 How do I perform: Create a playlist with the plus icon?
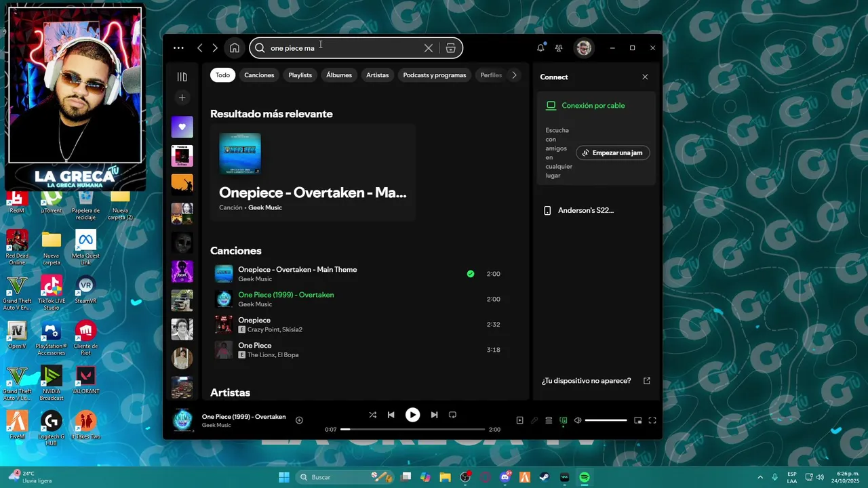click(x=182, y=98)
